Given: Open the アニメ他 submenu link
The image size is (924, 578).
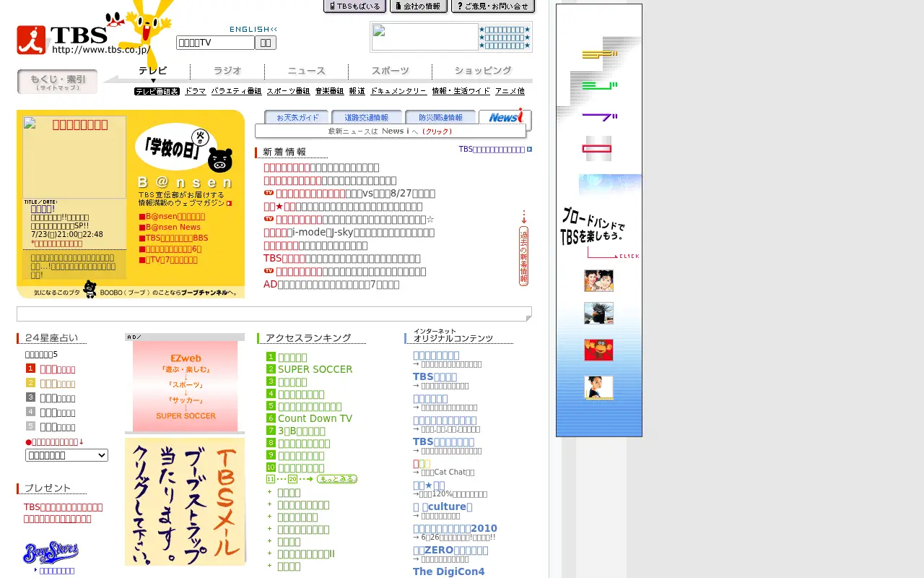Looking at the screenshot, I should click(x=510, y=91).
